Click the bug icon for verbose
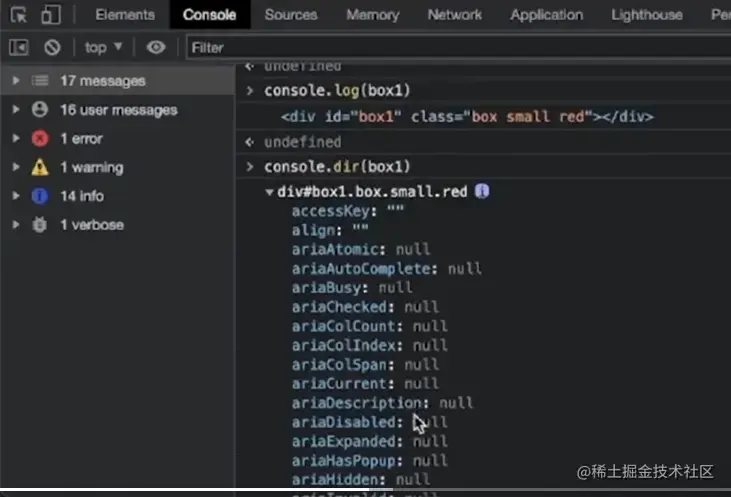The image size is (731, 497). 40,225
